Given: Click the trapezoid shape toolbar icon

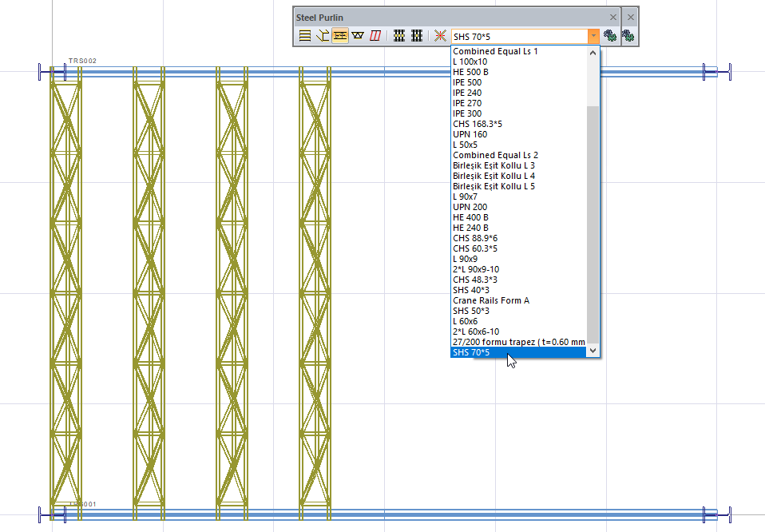Looking at the screenshot, I should 357,36.
